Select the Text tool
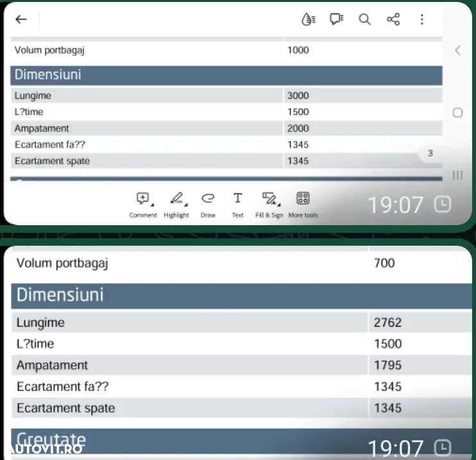Screen dimensions: 476x460 [x=238, y=205]
